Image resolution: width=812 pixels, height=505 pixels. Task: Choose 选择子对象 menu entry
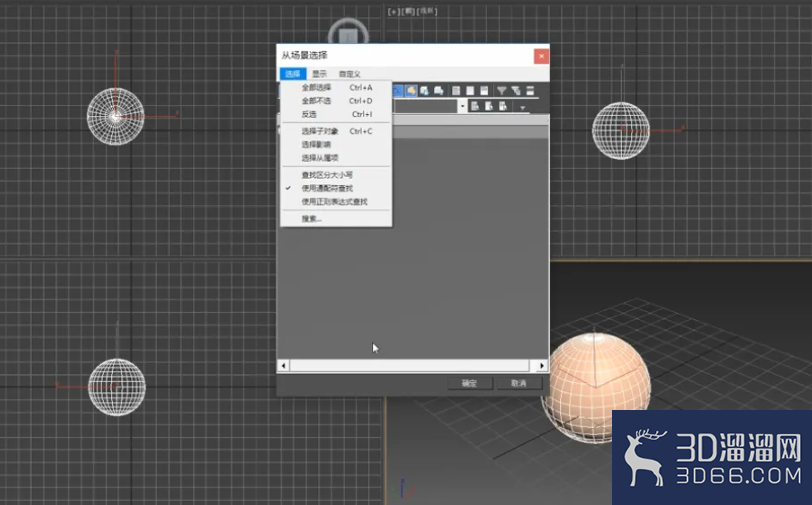(x=337, y=131)
